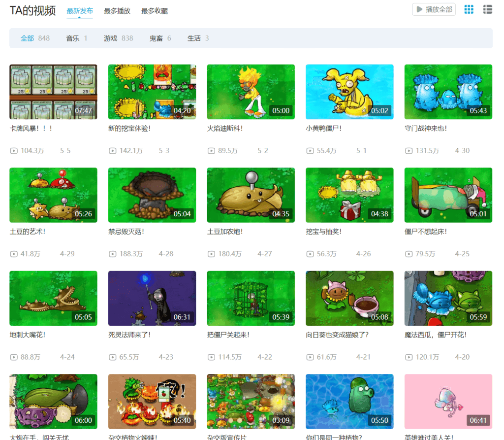This screenshot has width=504, height=440.
Task: Click the title link 土豆的艺术！
Action: [28, 232]
